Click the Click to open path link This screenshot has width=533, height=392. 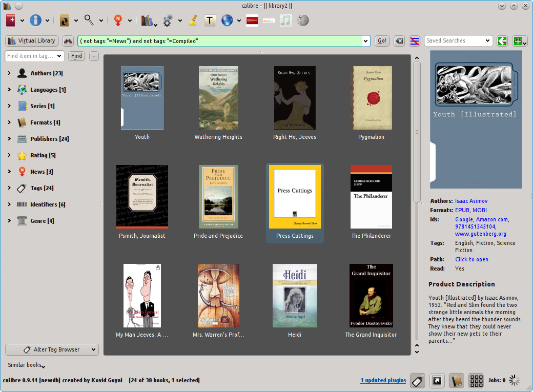pyautogui.click(x=471, y=259)
